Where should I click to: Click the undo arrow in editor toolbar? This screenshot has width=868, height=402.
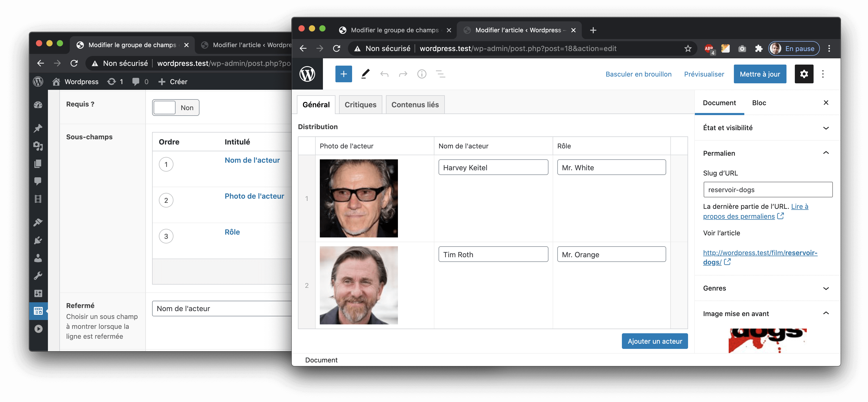point(384,74)
